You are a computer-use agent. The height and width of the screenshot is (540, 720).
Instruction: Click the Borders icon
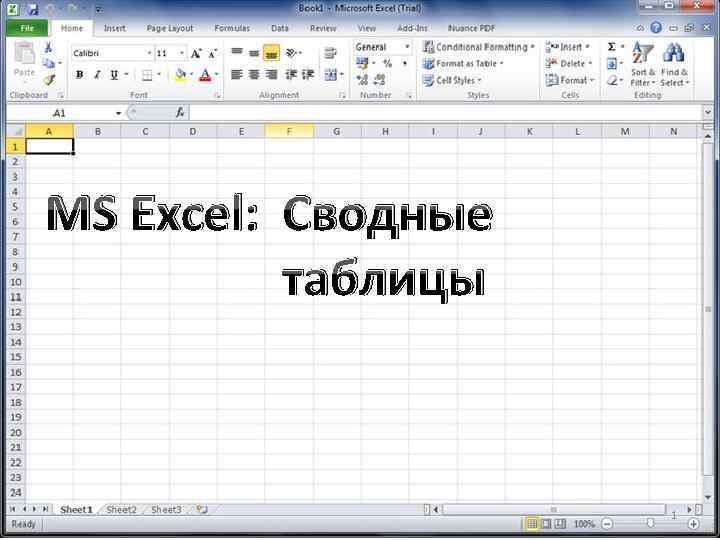point(147,75)
